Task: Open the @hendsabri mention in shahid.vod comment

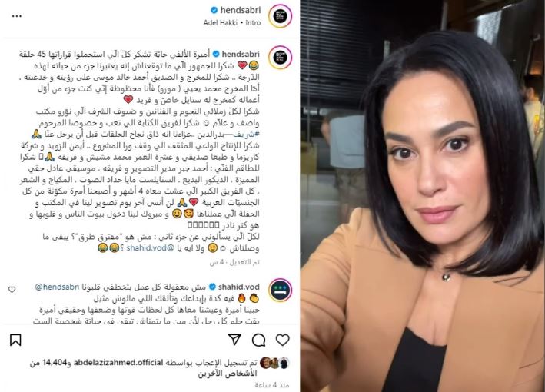Action: tap(57, 287)
